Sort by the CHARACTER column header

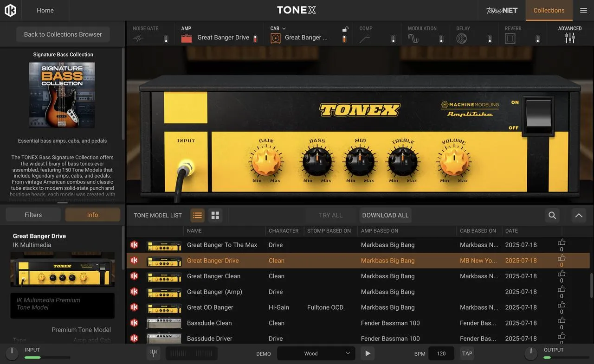tap(284, 230)
